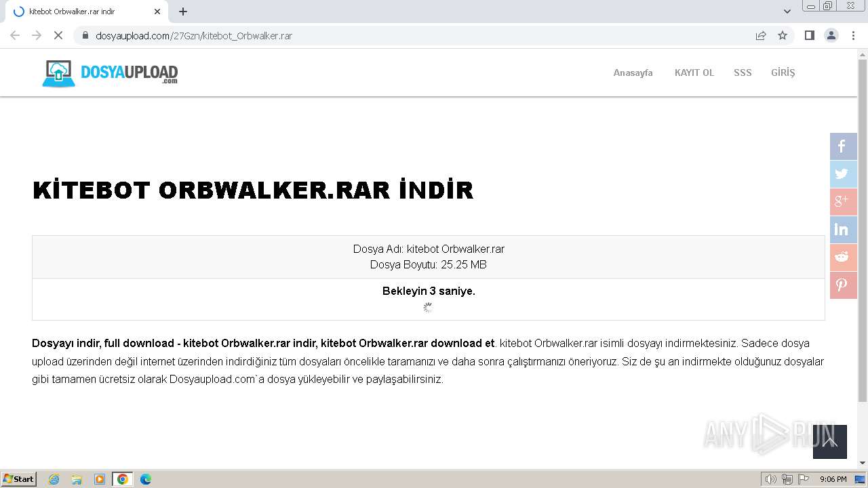This screenshot has width=868, height=488.
Task: Open the Windows Start menu
Action: [x=19, y=479]
